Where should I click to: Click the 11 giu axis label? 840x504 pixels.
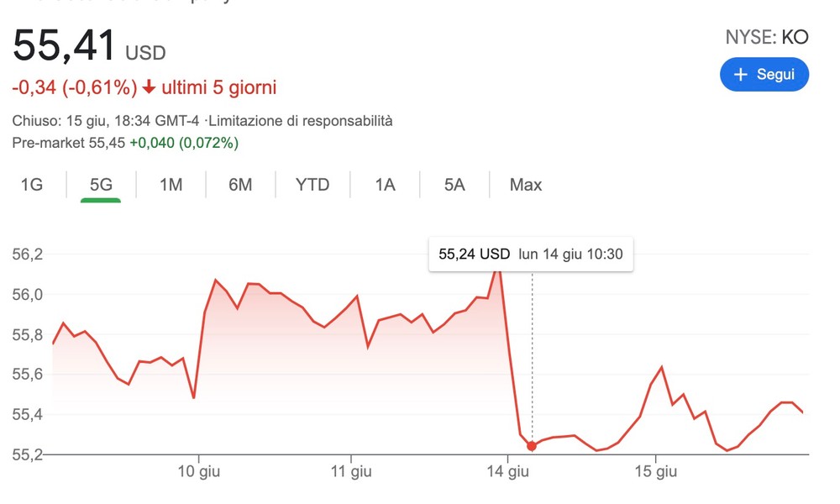[351, 472]
